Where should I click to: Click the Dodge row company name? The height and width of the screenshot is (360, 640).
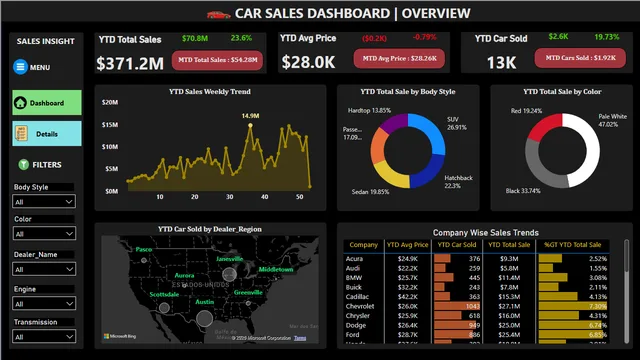tap(356, 325)
